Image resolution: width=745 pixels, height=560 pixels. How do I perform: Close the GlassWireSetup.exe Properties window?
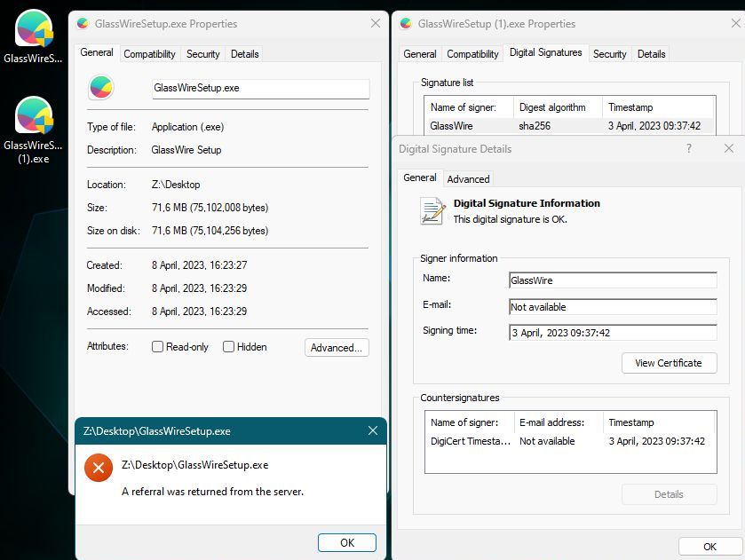(x=376, y=23)
